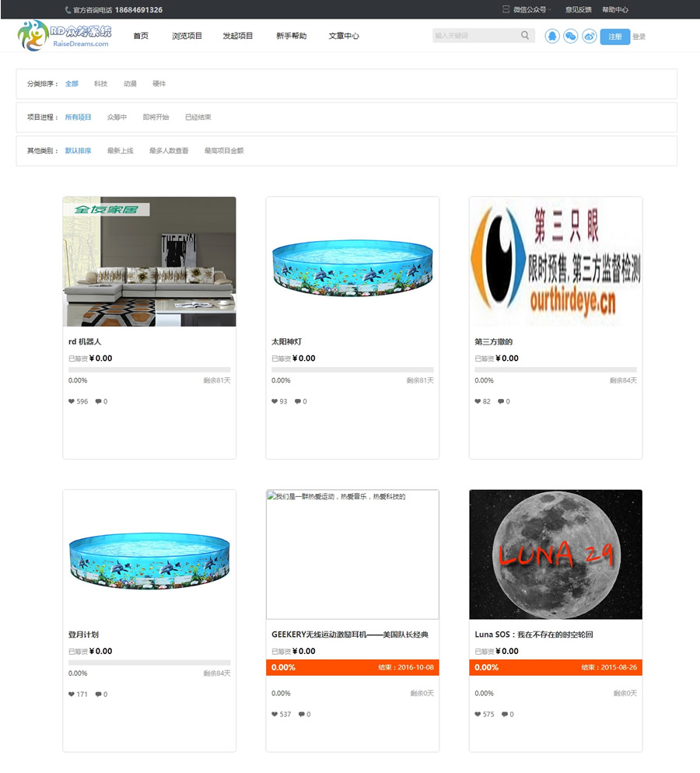Open comments icon on 太阳神灯 card
700x773 pixels.
click(298, 401)
